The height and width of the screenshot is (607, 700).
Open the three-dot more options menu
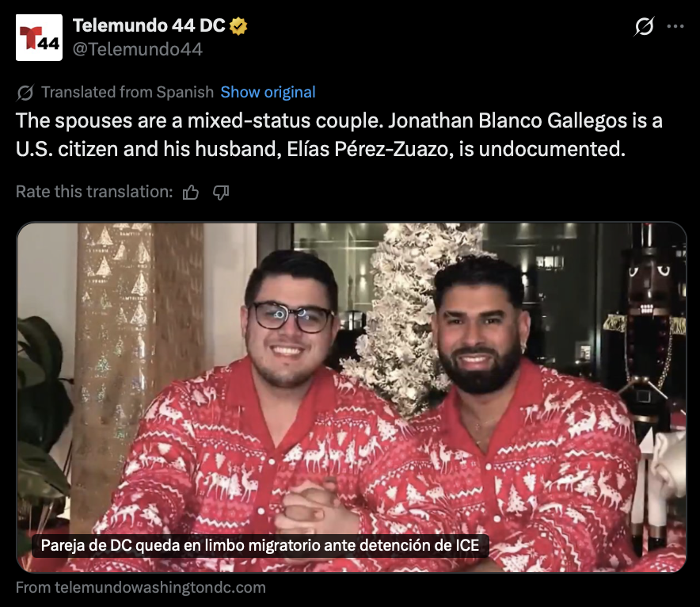click(675, 26)
